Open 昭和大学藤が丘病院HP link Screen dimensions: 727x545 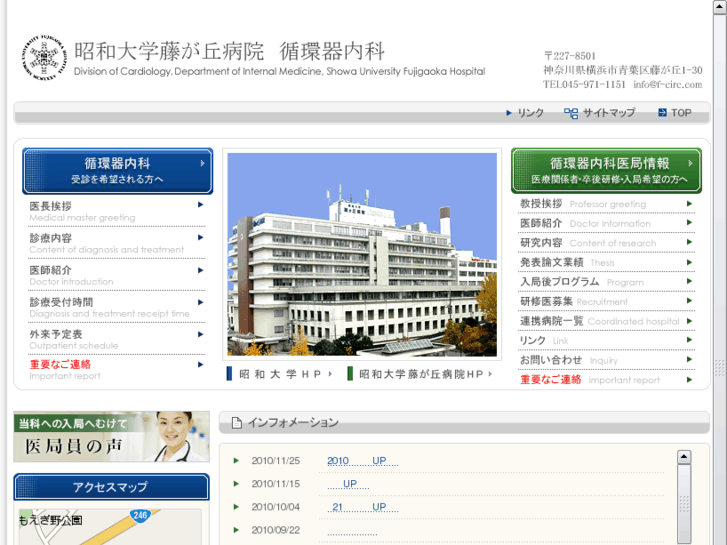pos(420,374)
